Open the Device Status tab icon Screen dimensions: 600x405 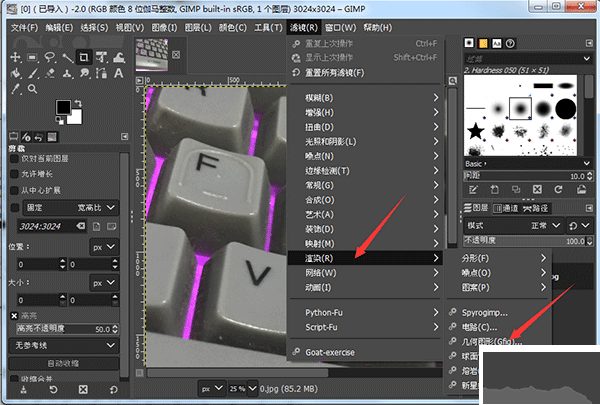point(26,137)
